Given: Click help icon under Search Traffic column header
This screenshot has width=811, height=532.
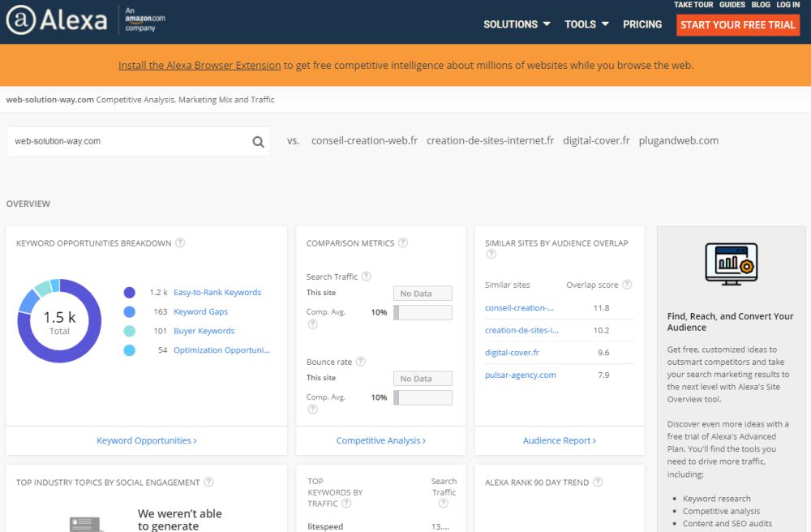Looking at the screenshot, I should [x=444, y=503].
